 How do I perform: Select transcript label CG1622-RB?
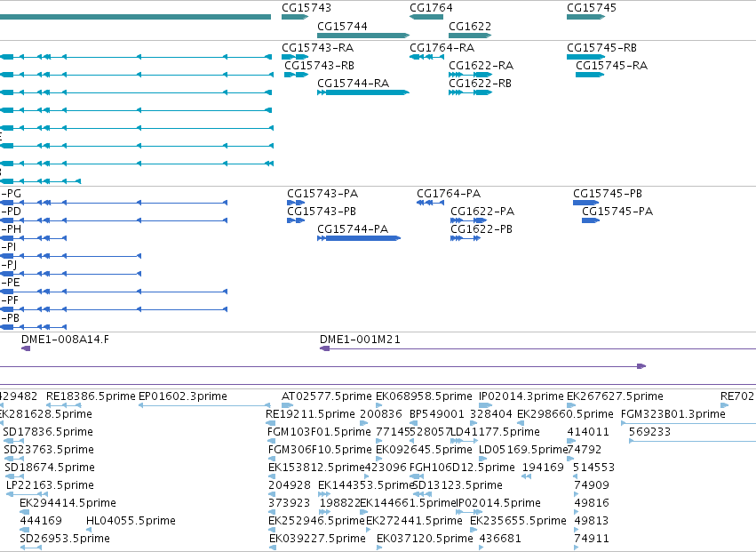click(481, 84)
